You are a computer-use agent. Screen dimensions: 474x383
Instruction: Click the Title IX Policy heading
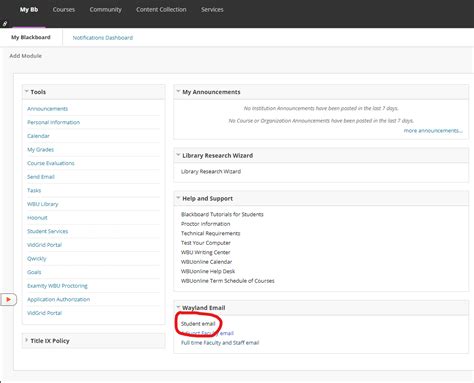(50, 341)
